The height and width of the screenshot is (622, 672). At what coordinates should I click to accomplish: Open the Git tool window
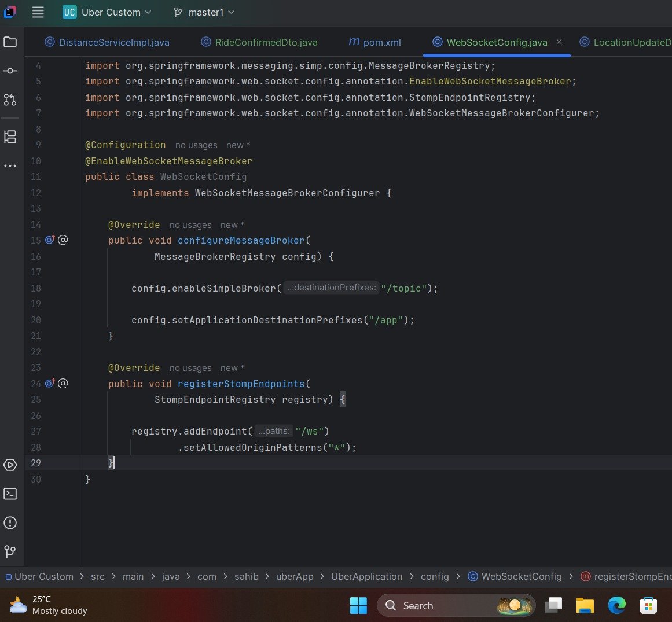[10, 551]
